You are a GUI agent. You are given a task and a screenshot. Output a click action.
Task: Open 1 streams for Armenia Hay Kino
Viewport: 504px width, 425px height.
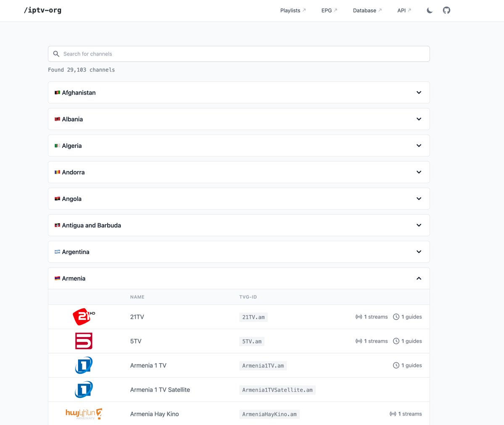[406, 414]
